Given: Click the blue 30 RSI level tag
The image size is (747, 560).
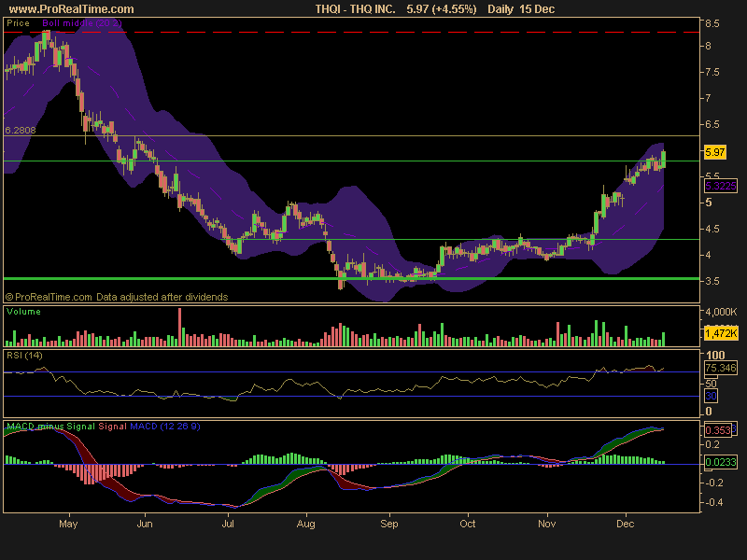Looking at the screenshot, I should coord(711,396).
